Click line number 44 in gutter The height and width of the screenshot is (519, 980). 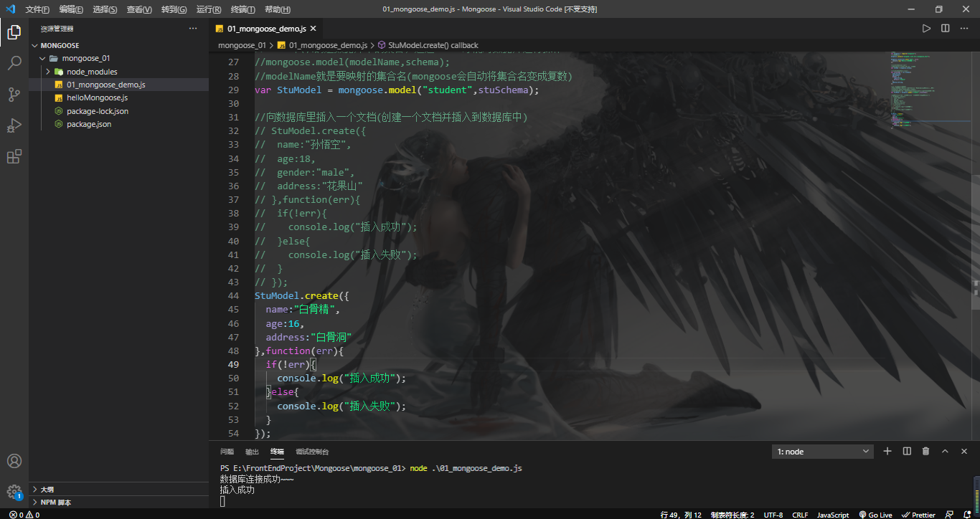coord(233,295)
